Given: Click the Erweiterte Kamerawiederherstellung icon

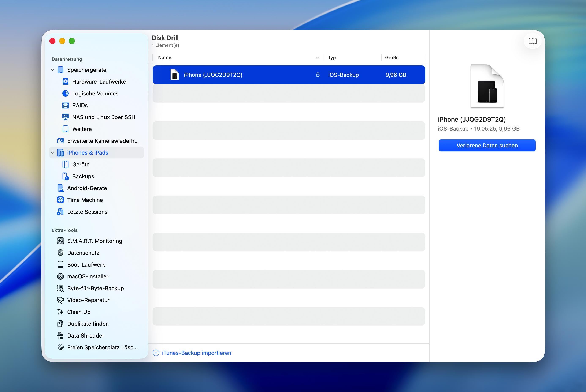Looking at the screenshot, I should [60, 141].
